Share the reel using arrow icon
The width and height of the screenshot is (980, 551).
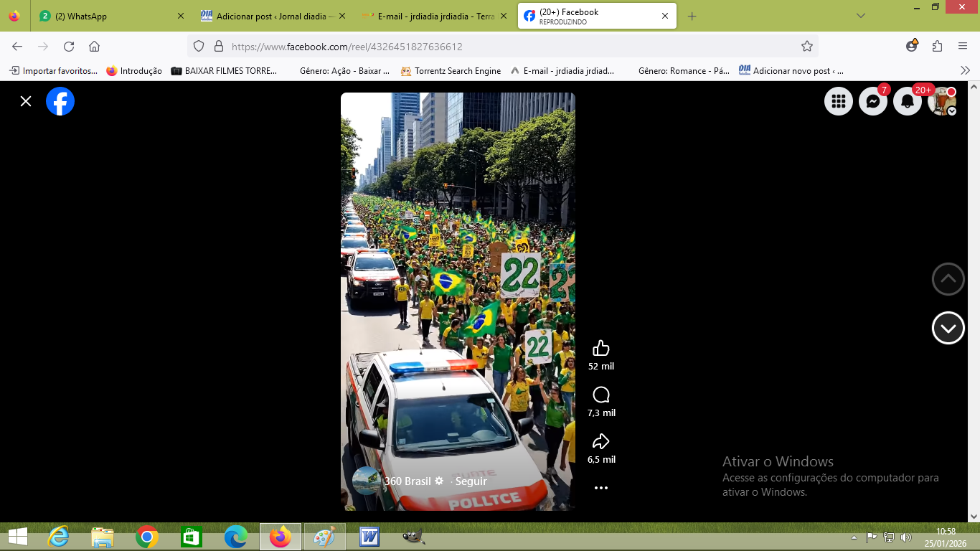point(600,441)
